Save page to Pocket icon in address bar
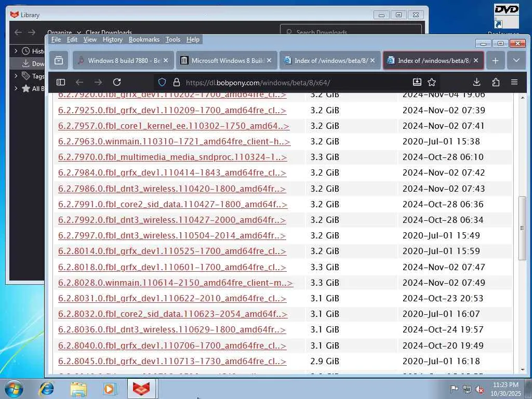This screenshot has height=399, width=532. pyautogui.click(x=417, y=82)
